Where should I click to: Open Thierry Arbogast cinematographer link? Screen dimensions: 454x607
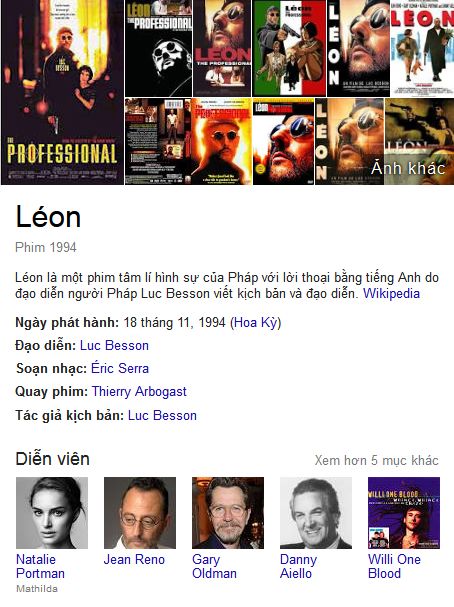point(139,392)
